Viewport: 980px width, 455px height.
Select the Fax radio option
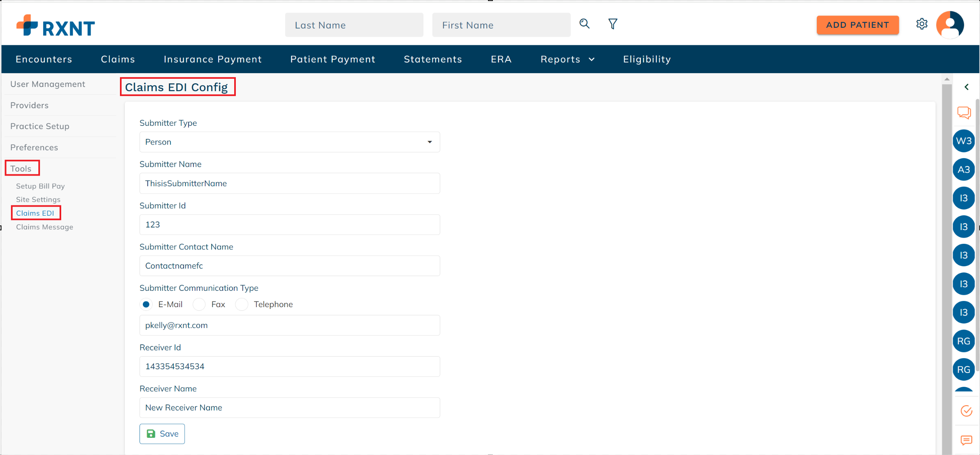199,304
